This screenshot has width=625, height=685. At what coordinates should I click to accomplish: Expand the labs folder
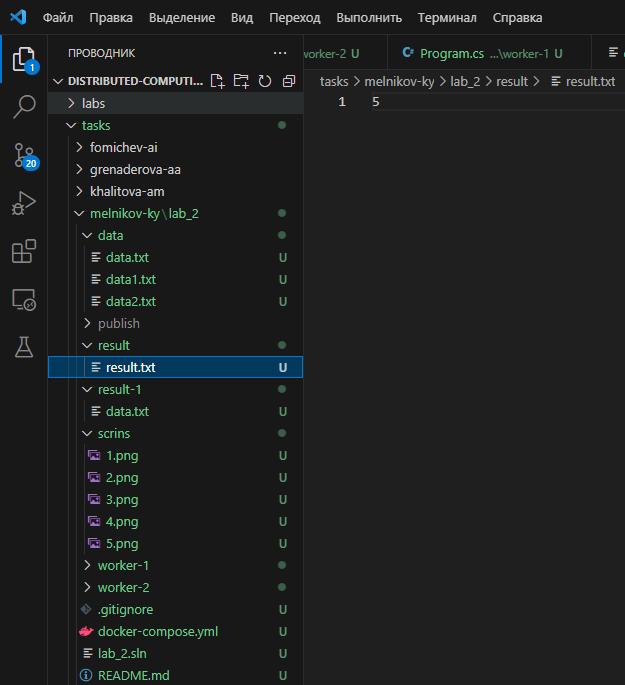[93, 103]
